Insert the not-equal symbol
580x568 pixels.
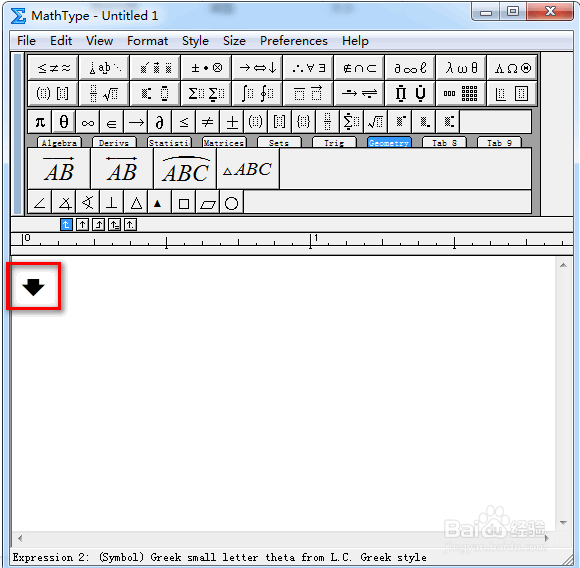pyautogui.click(x=207, y=122)
